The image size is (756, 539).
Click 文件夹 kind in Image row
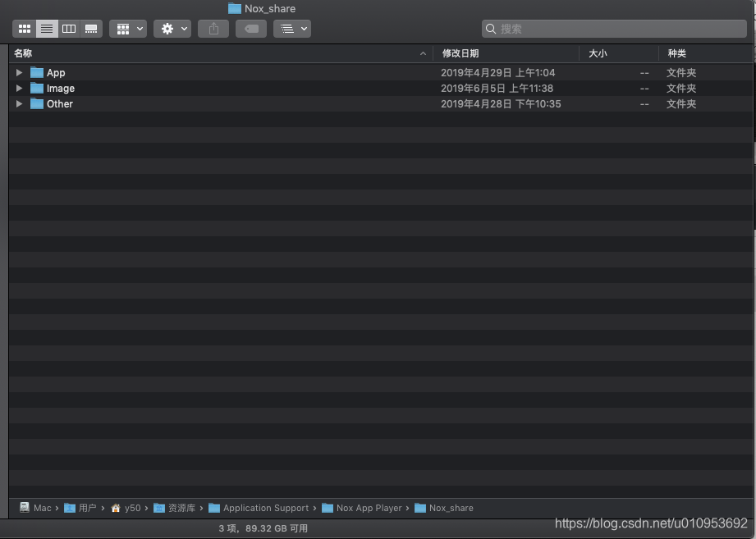click(x=681, y=88)
